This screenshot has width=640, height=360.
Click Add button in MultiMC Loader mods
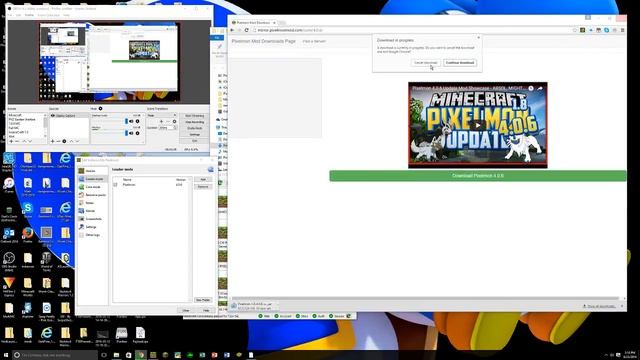pyautogui.click(x=203, y=180)
